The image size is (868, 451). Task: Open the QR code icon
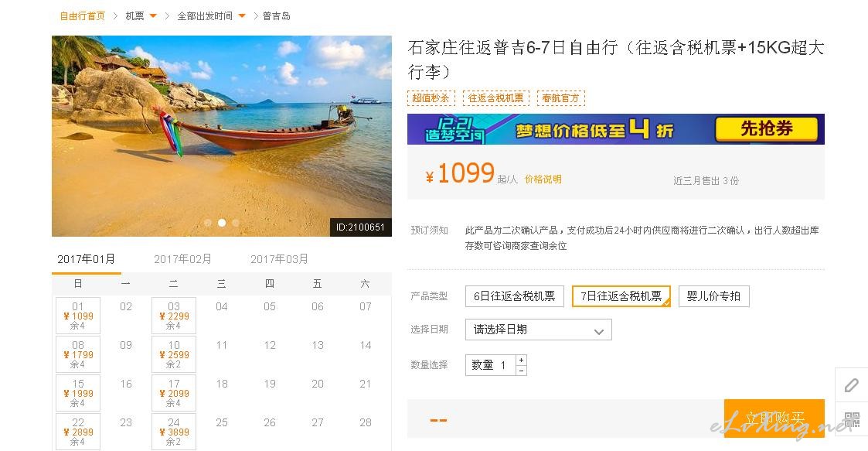tap(852, 419)
